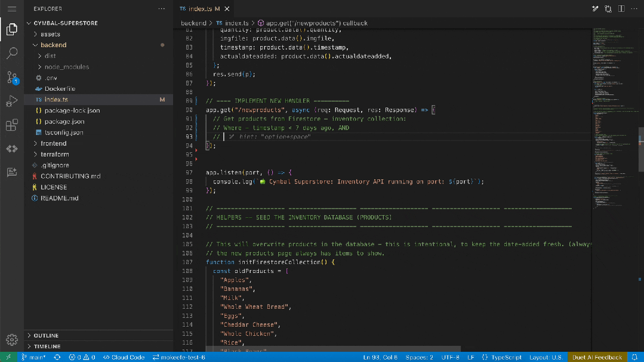Image resolution: width=644 pixels, height=362 pixels.
Task: Open the Run and Debug view
Action: 12,101
